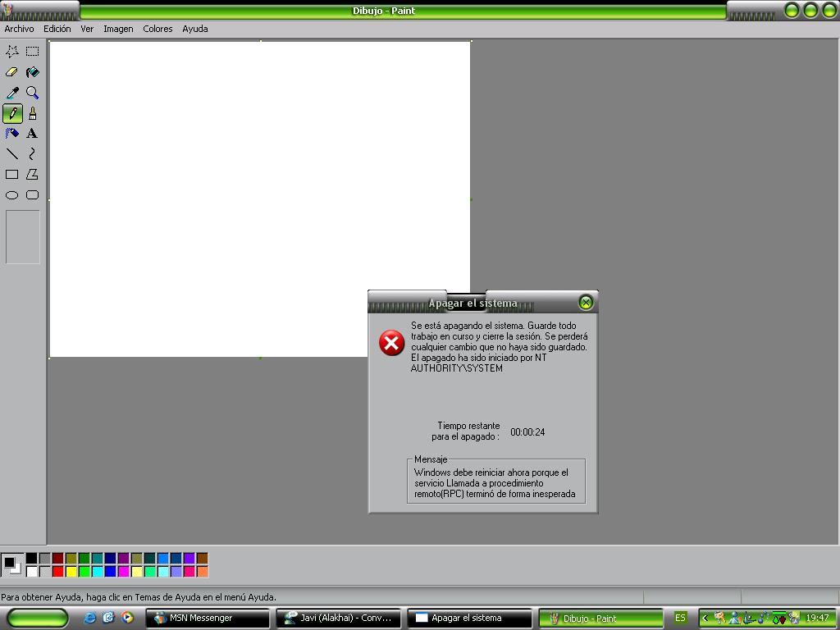Select the Pencil tool
Viewport: 840px width, 630px height.
pyautogui.click(x=12, y=113)
